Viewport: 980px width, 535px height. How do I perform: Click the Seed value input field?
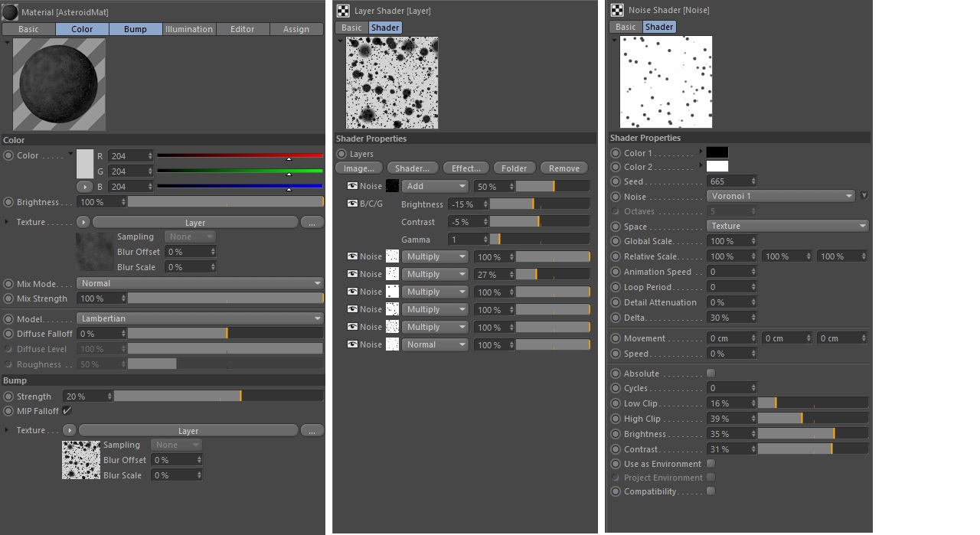727,181
